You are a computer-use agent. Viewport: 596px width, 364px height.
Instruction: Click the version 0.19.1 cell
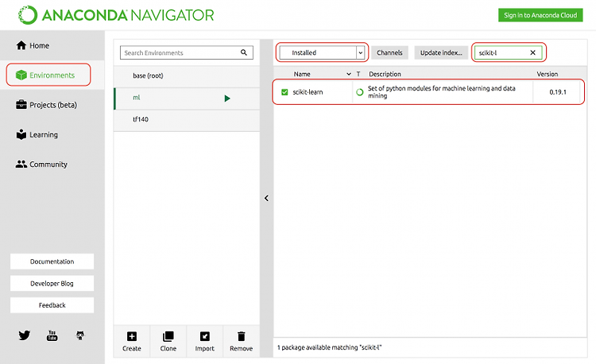point(558,92)
